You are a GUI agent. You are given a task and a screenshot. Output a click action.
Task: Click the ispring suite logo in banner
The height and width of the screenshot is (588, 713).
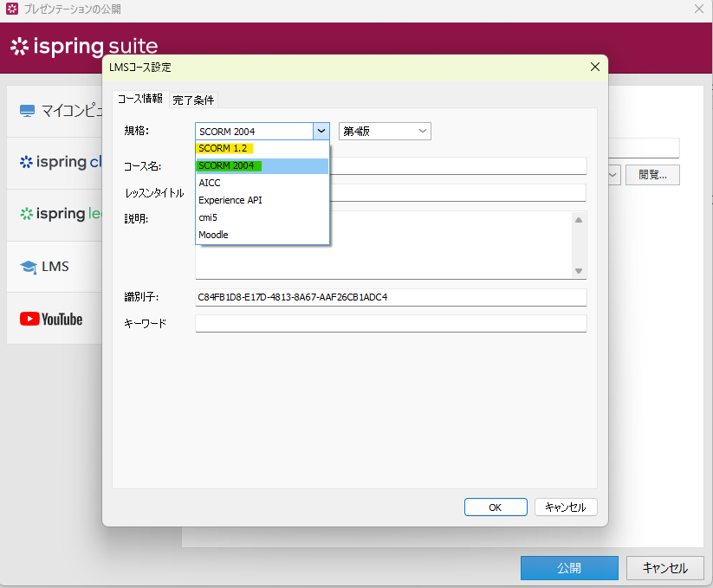click(84, 47)
